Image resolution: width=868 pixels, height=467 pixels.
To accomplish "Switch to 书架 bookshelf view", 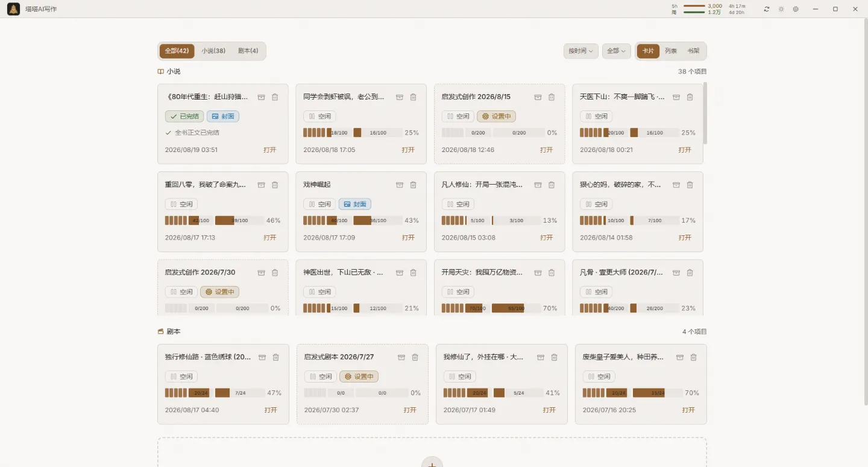I will coord(694,51).
